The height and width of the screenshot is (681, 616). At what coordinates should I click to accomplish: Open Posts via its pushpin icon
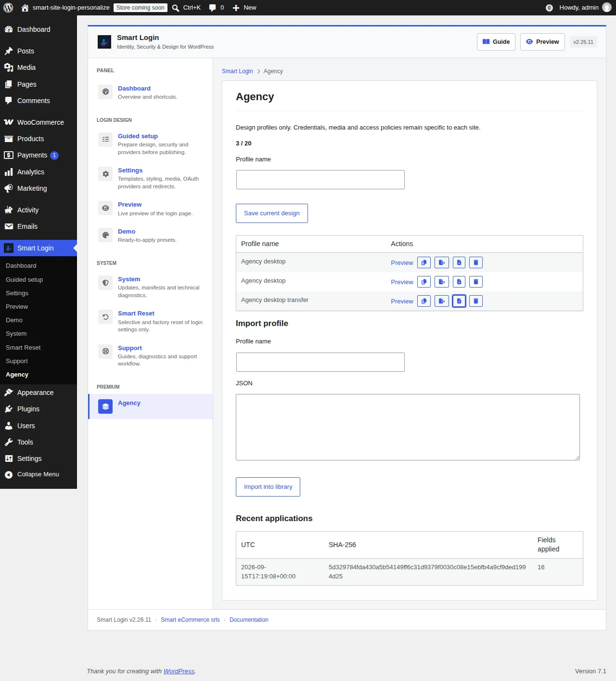click(x=9, y=51)
